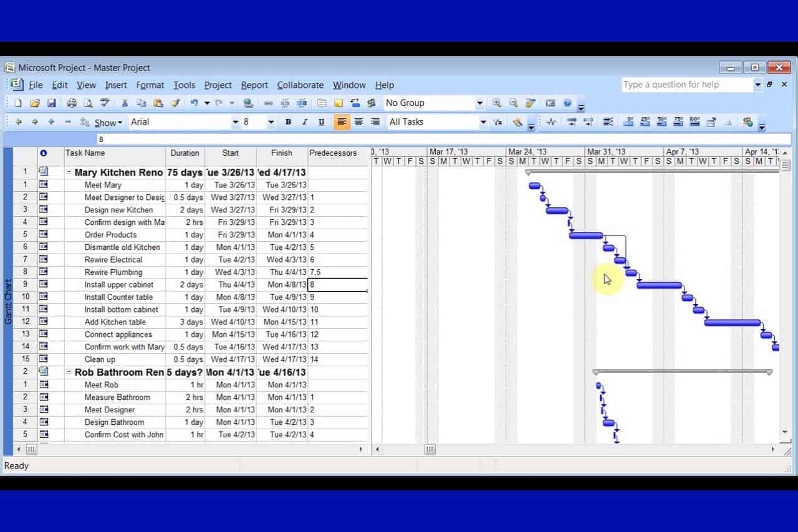Insert a hyperlink

(248, 103)
